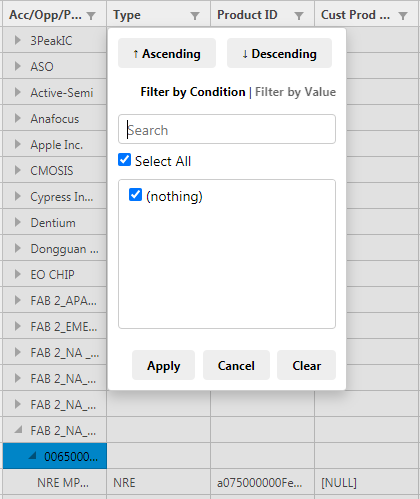The width and height of the screenshot is (420, 499).
Task: Expand the Apple Inc. row
Action: (18, 144)
